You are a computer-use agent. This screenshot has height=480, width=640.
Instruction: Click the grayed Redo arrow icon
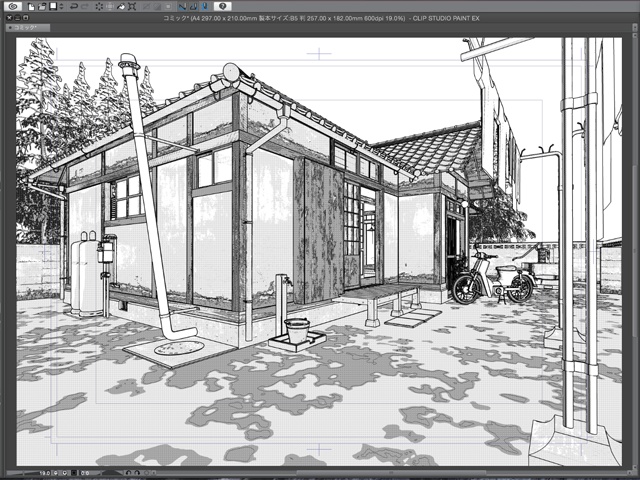click(85, 6)
